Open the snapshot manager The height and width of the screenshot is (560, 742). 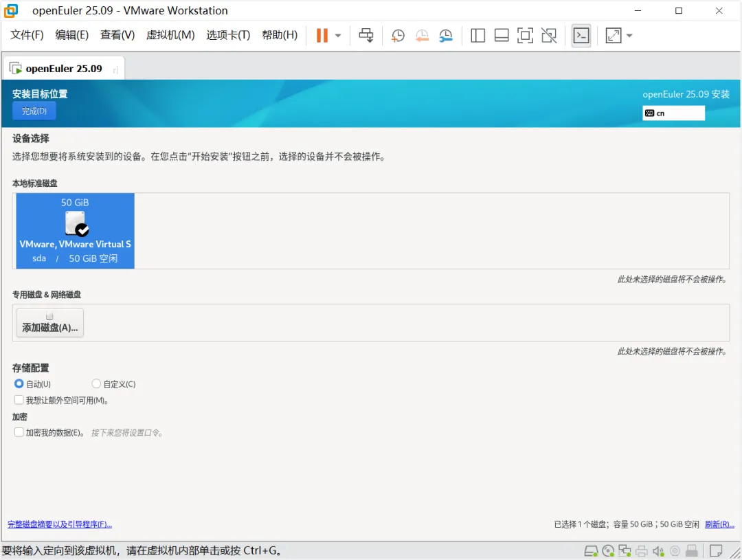coord(446,36)
